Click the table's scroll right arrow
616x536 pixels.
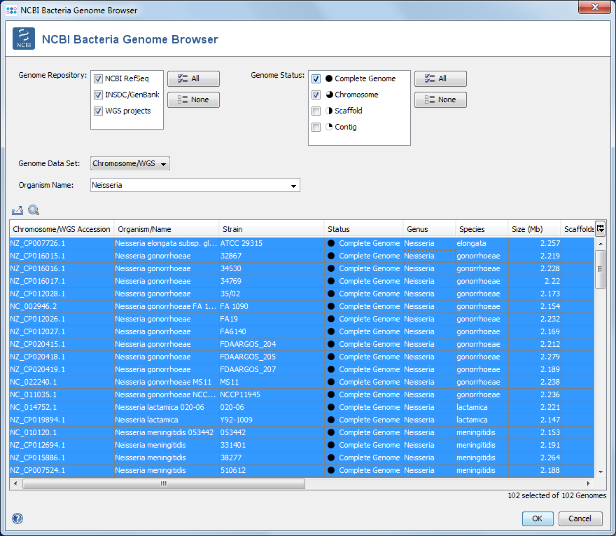[588, 484]
